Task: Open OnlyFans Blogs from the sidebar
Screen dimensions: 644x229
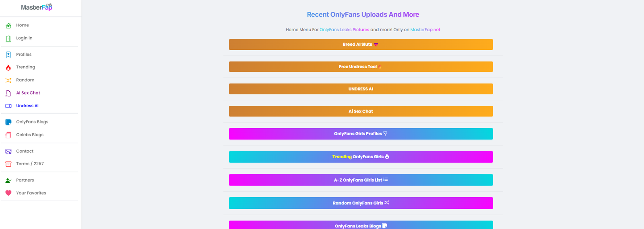Action: (x=32, y=122)
